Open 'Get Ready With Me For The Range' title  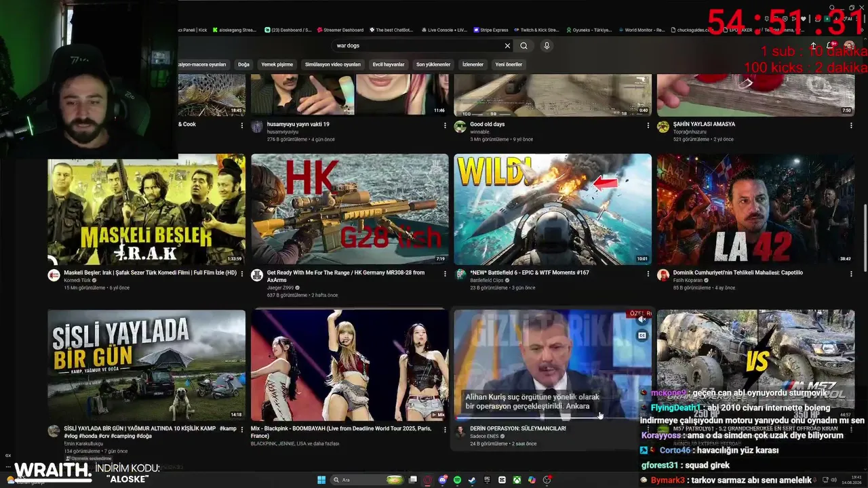[x=346, y=276]
